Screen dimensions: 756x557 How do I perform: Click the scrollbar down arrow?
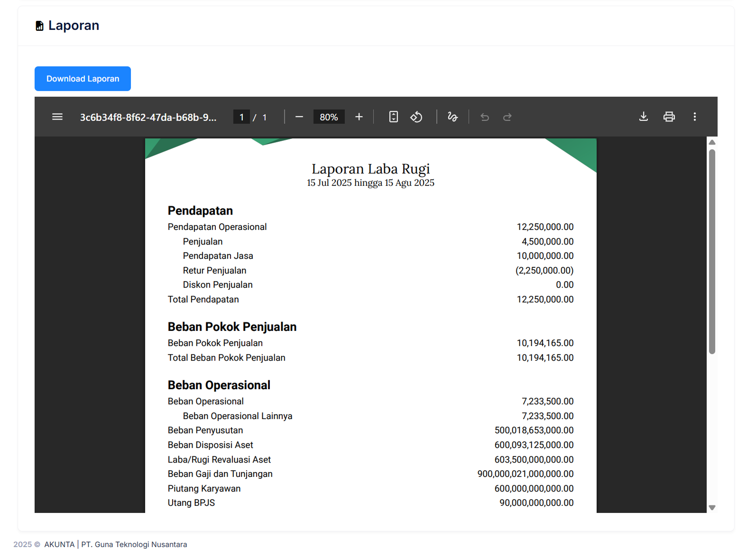pyautogui.click(x=712, y=507)
